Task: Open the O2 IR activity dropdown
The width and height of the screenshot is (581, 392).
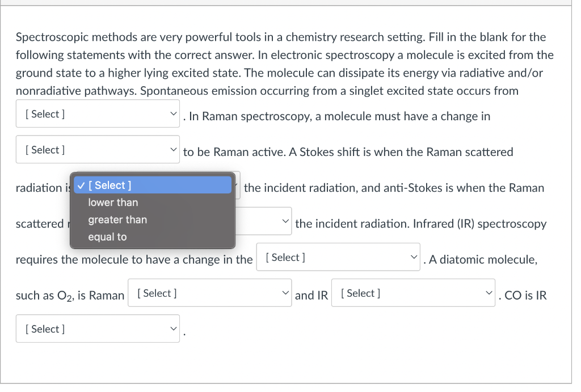Action: point(413,292)
